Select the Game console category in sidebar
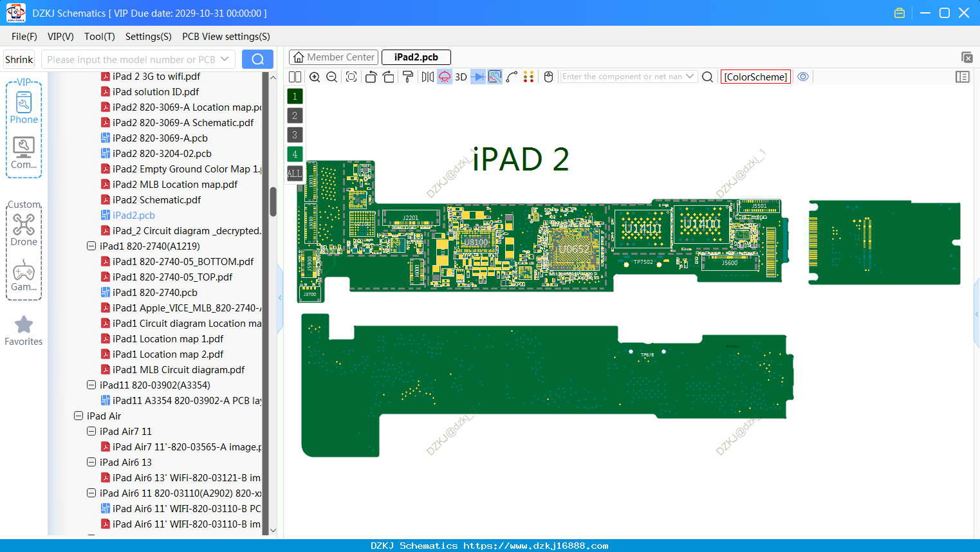 24,275
